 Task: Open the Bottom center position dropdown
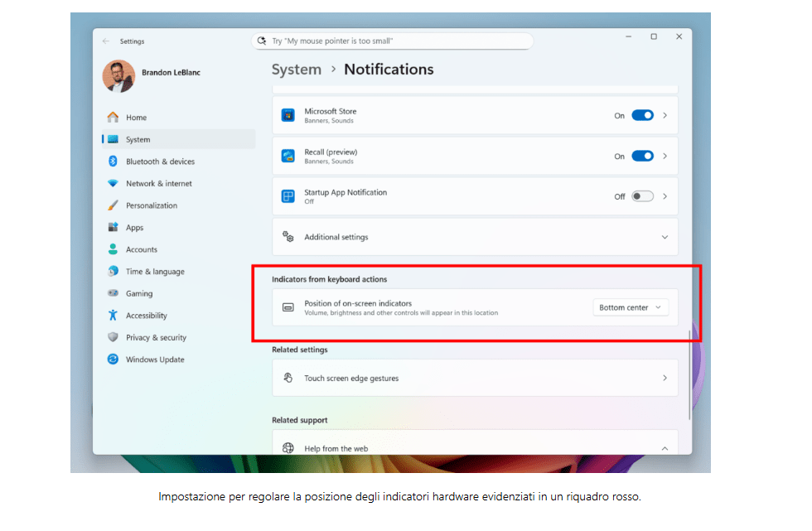(x=631, y=307)
